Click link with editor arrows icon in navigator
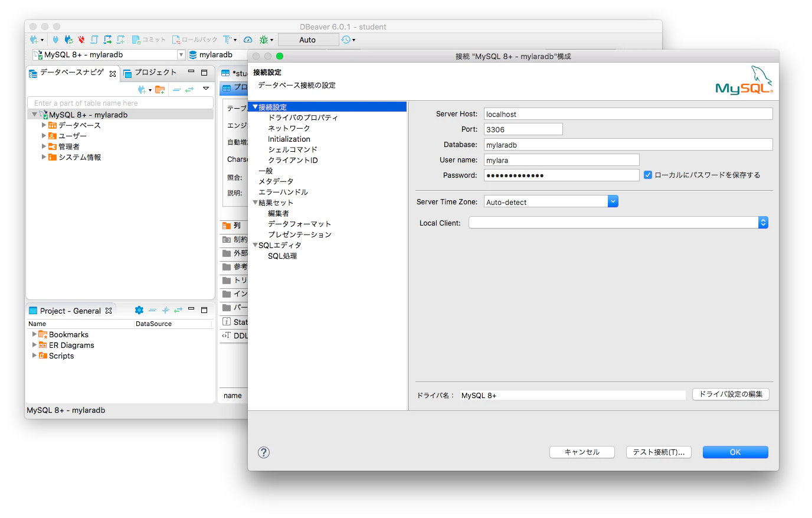The image size is (812, 518). click(189, 90)
